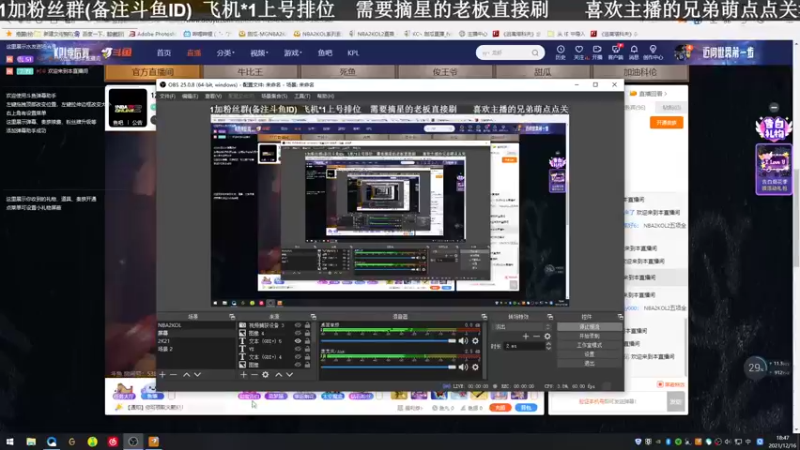800x450 pixels.
Task: Click 开始录制 start recording button
Action: point(589,336)
